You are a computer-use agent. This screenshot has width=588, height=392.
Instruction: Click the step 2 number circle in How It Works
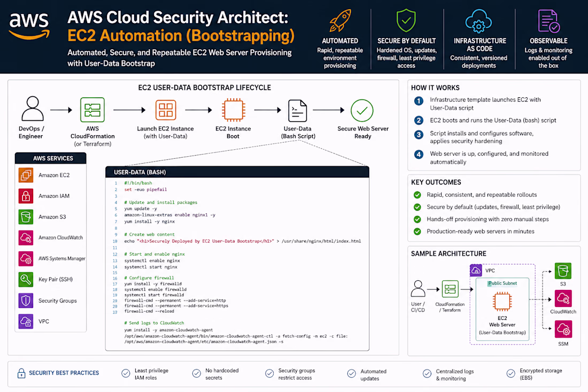coord(419,120)
